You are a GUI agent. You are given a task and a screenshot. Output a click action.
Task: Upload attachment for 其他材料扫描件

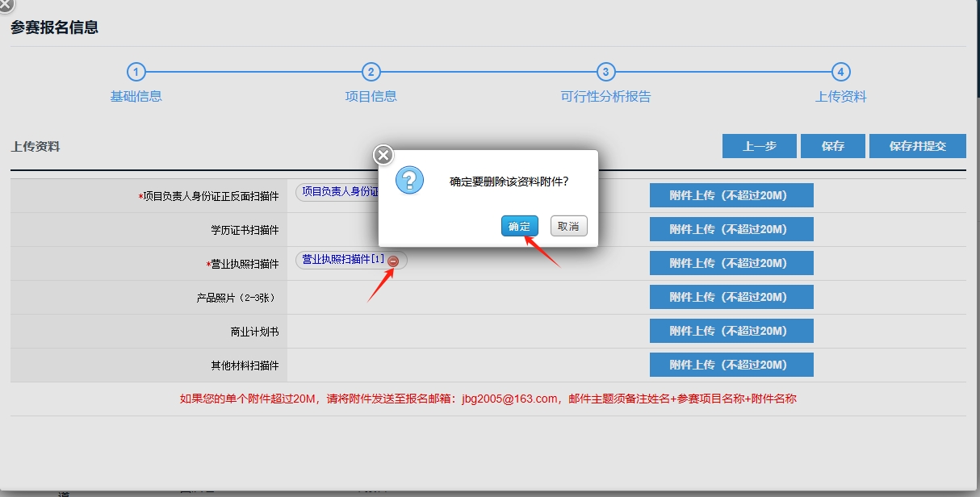731,365
